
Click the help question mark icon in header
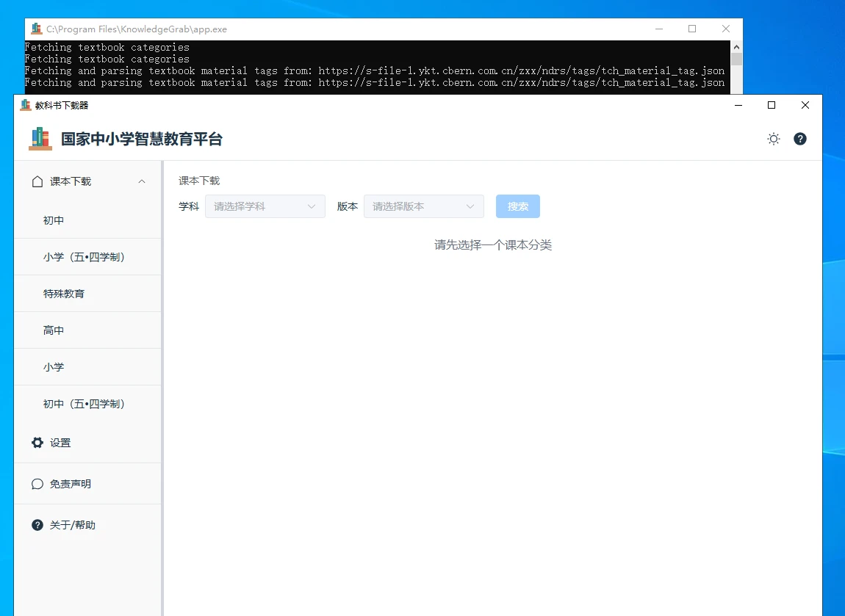point(800,139)
